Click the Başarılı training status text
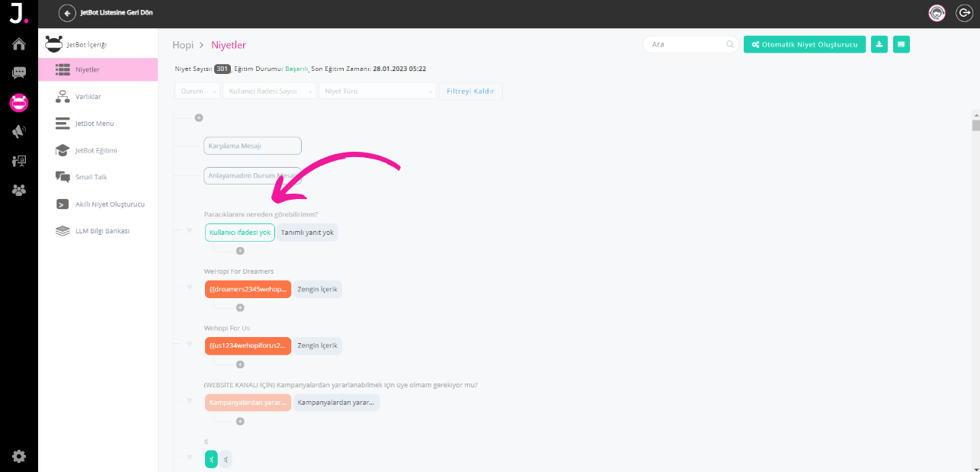The image size is (980, 472). point(296,69)
